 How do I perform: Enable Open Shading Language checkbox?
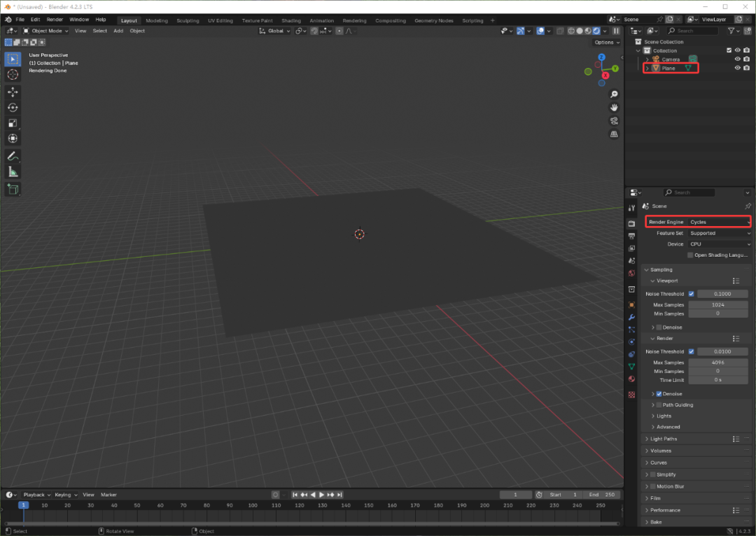(690, 255)
